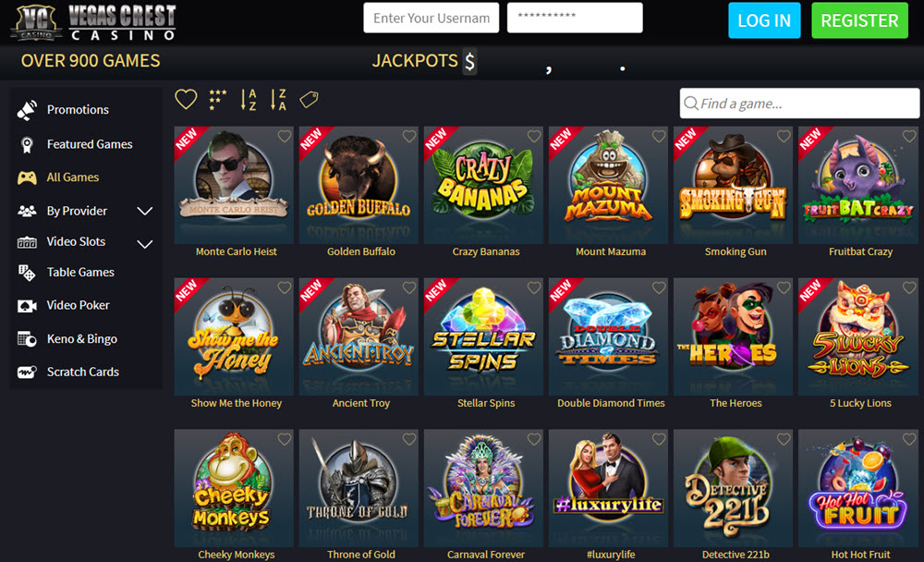Sort games A to Z
The image size is (924, 562).
click(249, 100)
